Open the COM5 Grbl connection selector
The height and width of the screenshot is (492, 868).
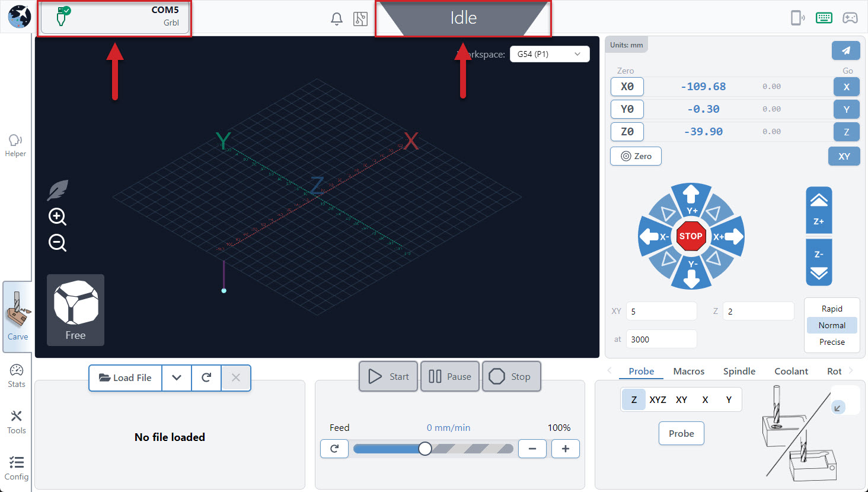pyautogui.click(x=116, y=17)
